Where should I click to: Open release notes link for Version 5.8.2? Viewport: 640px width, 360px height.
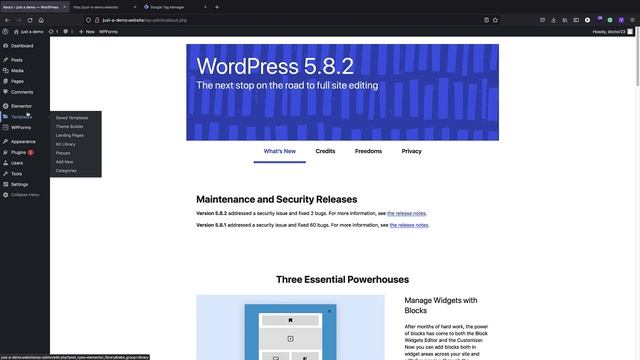[x=406, y=213]
